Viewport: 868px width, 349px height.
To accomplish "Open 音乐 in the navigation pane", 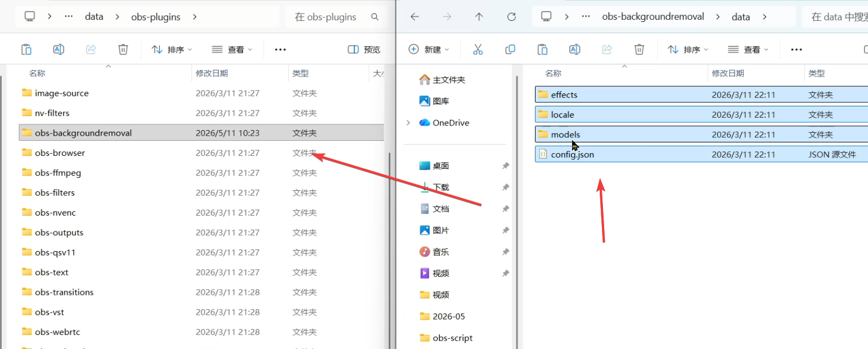I will [434, 252].
